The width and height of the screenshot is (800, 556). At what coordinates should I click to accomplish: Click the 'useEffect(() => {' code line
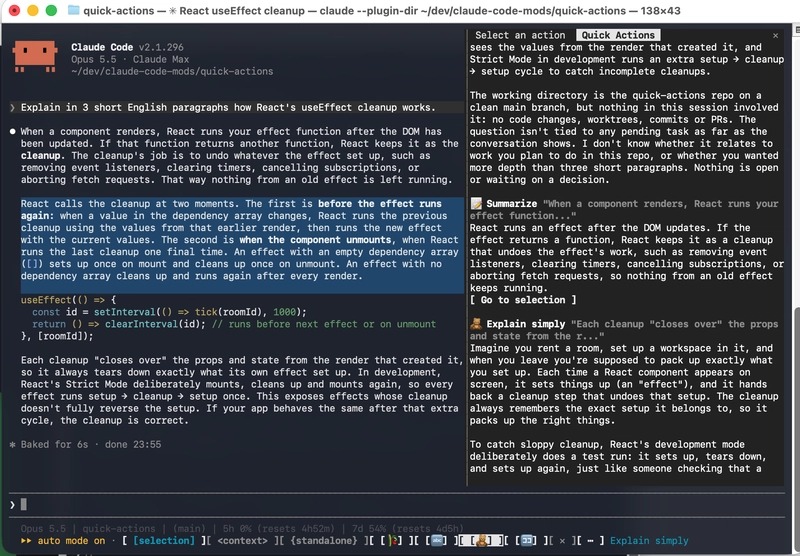point(68,300)
